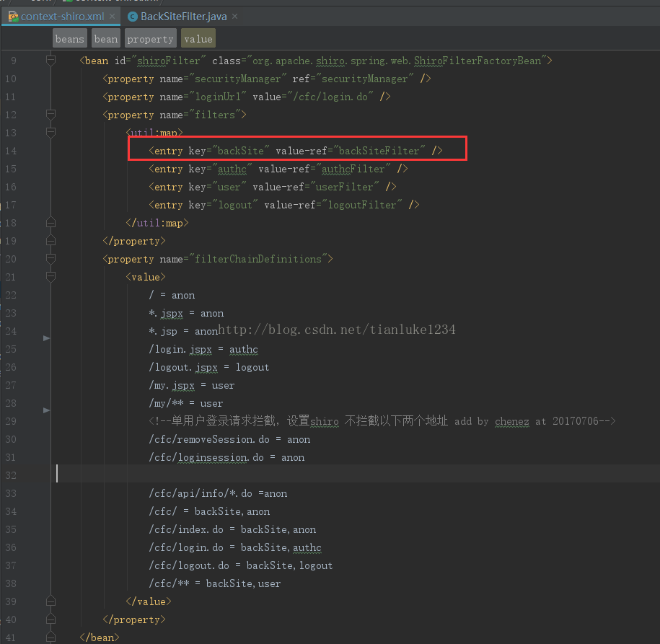Collapse the filterChainDefinitions fold on line 20

[x=50, y=258]
